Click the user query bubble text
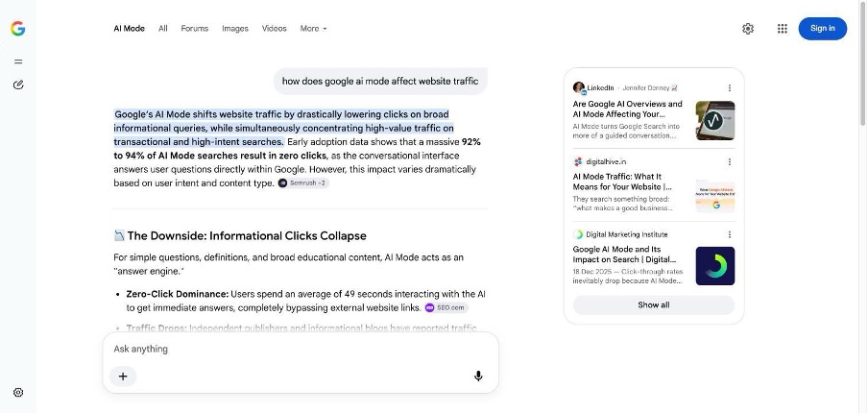Screen dimensions: 868x413 pos(380,82)
